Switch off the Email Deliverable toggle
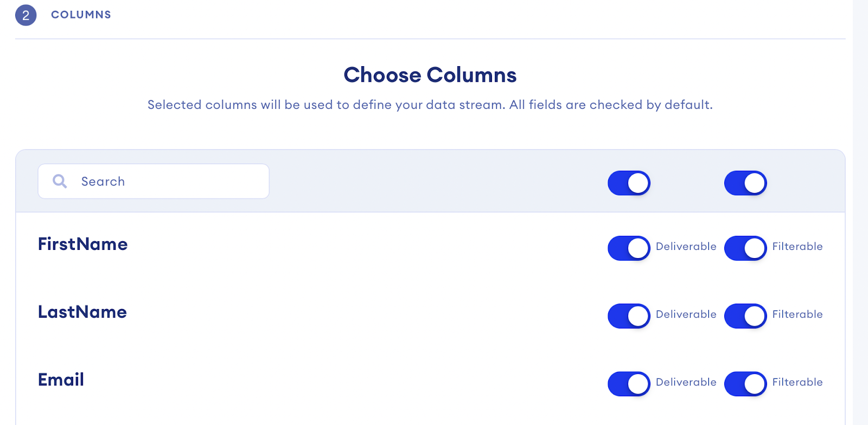 click(x=629, y=384)
